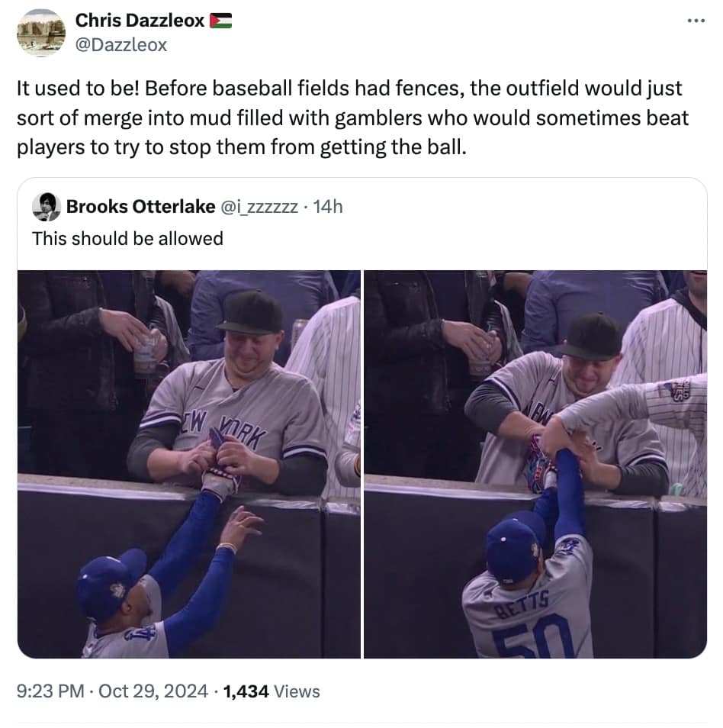Open Chris Dazzleox profile avatar
The image size is (723, 728).
pyautogui.click(x=41, y=33)
